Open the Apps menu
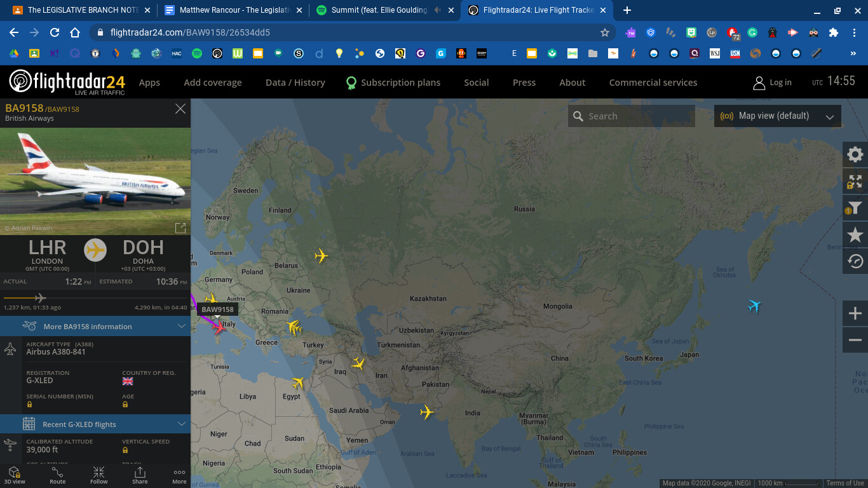Image resolution: width=868 pixels, height=488 pixels. pyautogui.click(x=149, y=83)
